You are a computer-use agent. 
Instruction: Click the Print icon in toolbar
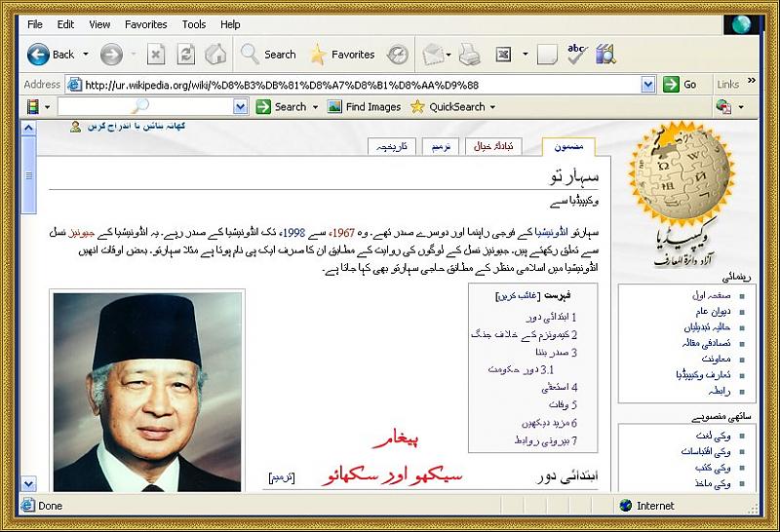coord(469,55)
